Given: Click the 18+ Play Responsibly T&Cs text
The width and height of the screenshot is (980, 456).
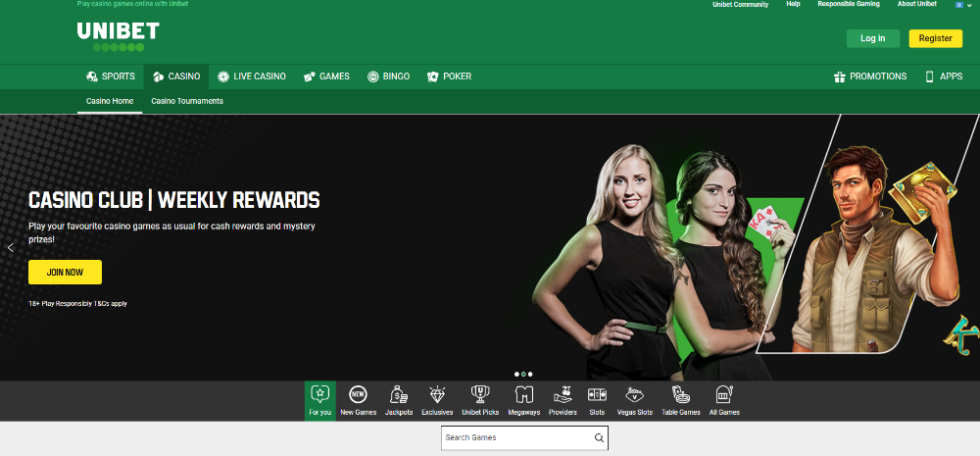Looking at the screenshot, I should tap(78, 303).
